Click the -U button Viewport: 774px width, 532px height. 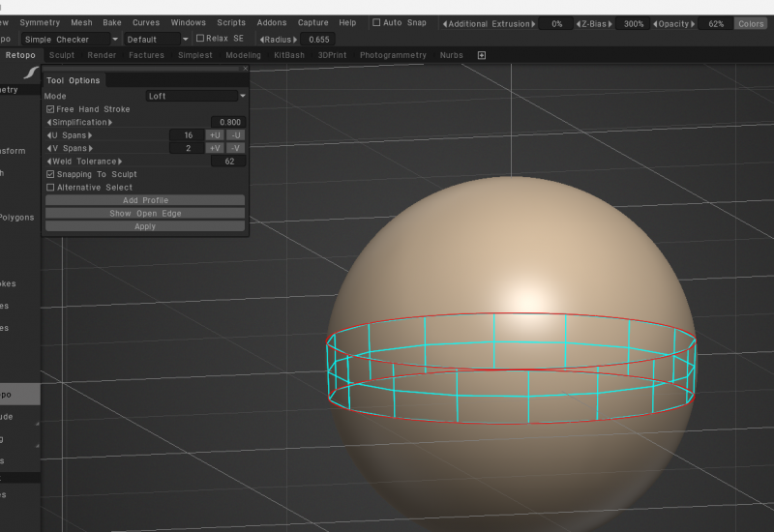[x=235, y=135]
